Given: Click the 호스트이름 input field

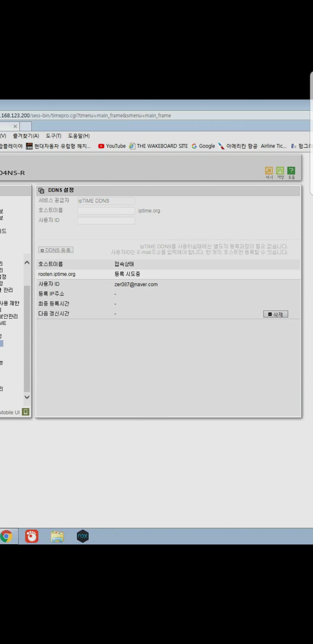Looking at the screenshot, I should coord(106,211).
